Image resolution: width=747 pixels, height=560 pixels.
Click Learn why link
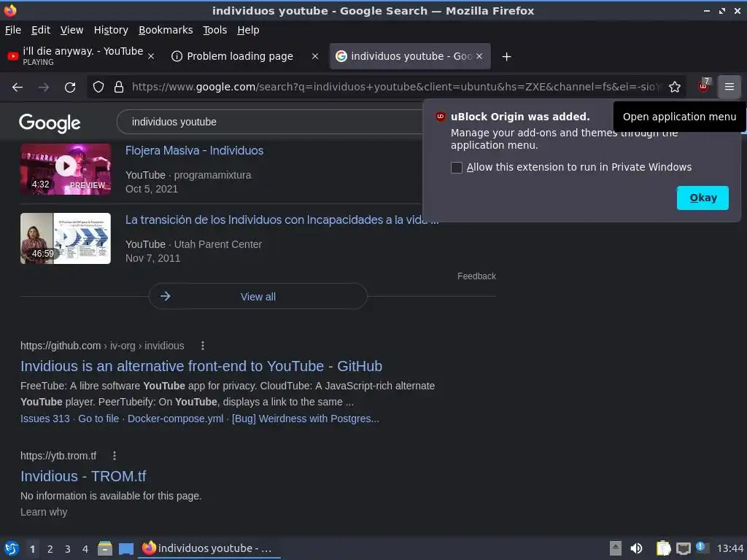tap(44, 512)
